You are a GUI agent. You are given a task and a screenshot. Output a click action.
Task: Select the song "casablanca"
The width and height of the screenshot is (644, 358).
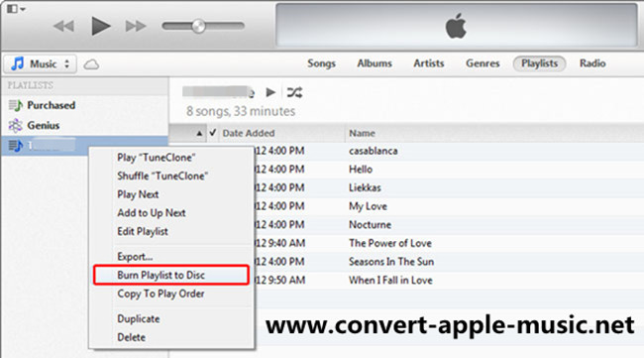[373, 151]
